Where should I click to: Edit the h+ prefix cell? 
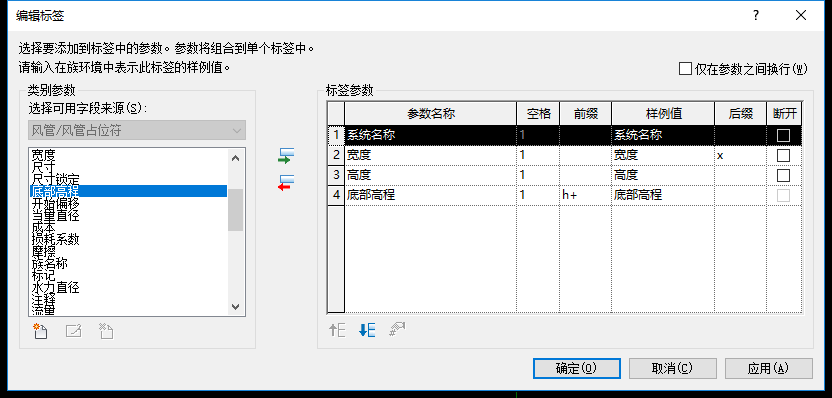pyautogui.click(x=585, y=195)
